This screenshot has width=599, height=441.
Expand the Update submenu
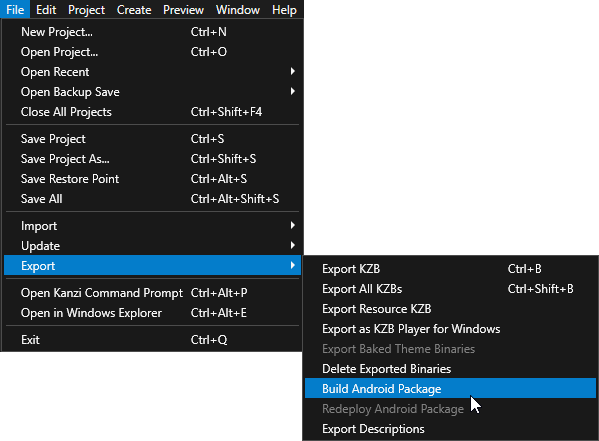pyautogui.click(x=152, y=245)
